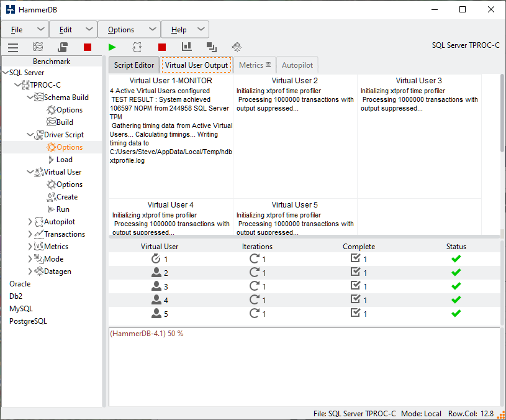This screenshot has width=506, height=420.
Task: Select Oracle in benchmark tree
Action: coord(20,284)
